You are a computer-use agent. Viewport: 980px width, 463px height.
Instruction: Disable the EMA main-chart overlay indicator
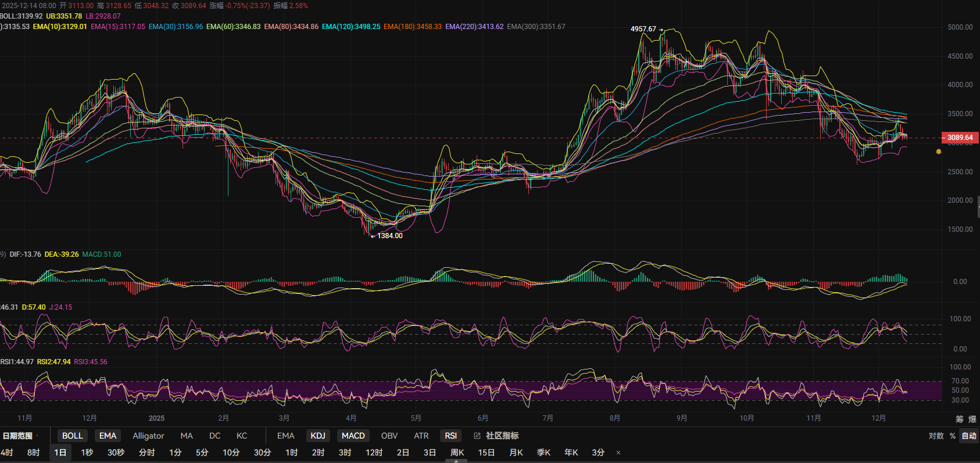(108, 436)
